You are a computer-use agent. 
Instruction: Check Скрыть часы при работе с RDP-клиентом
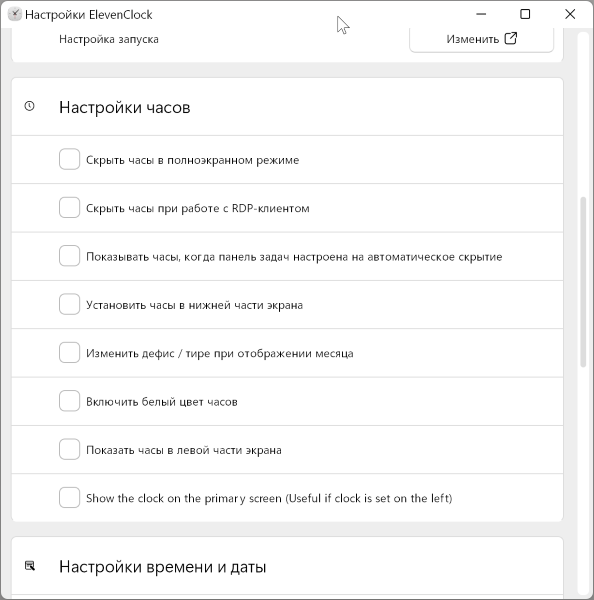pyautogui.click(x=69, y=207)
